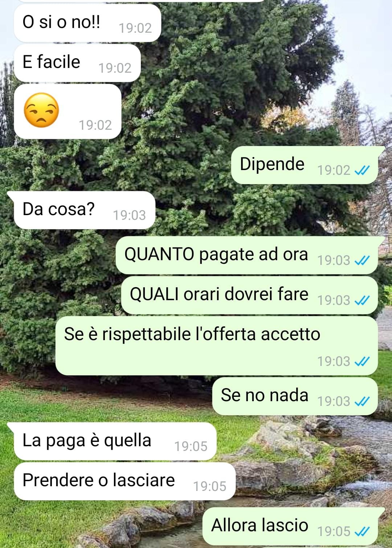Tap blue read ticks on 'Dipende' message
Viewport: 392px width, 548px height.
[362, 170]
